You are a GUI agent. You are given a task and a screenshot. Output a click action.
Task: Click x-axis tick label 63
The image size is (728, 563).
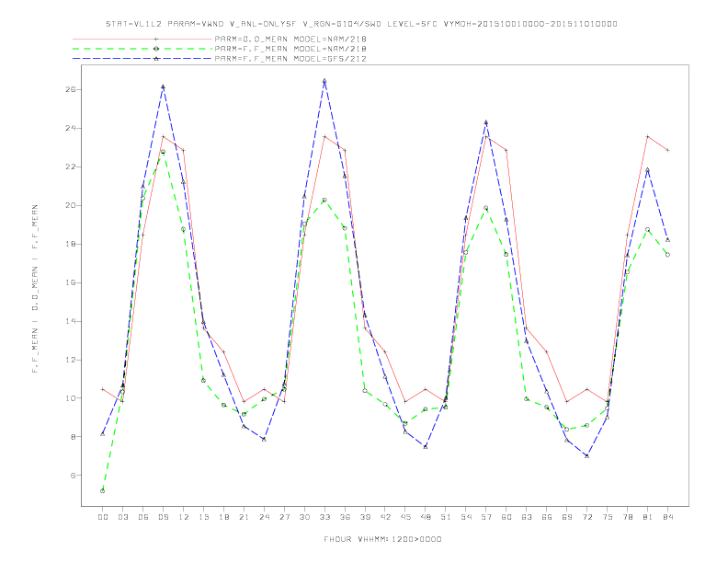[x=527, y=517]
